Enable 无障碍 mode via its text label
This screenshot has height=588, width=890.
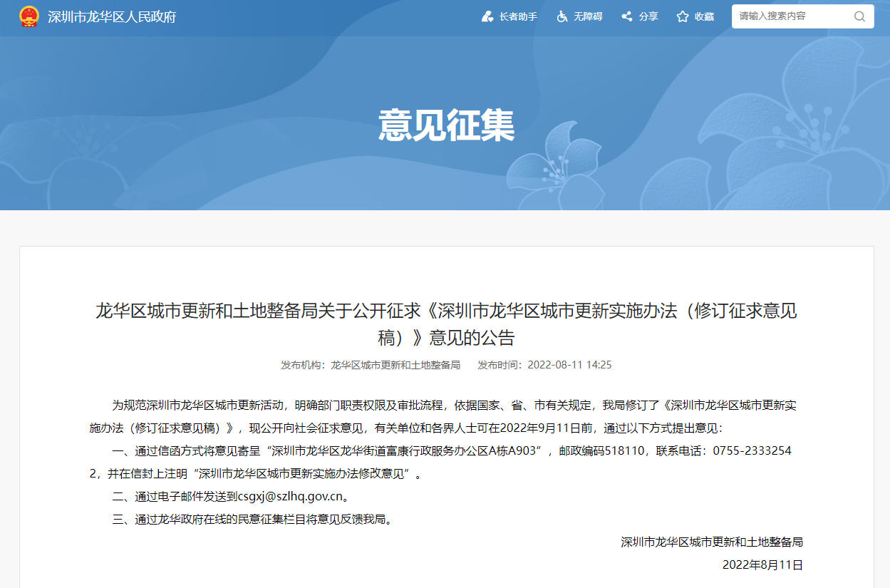point(588,16)
